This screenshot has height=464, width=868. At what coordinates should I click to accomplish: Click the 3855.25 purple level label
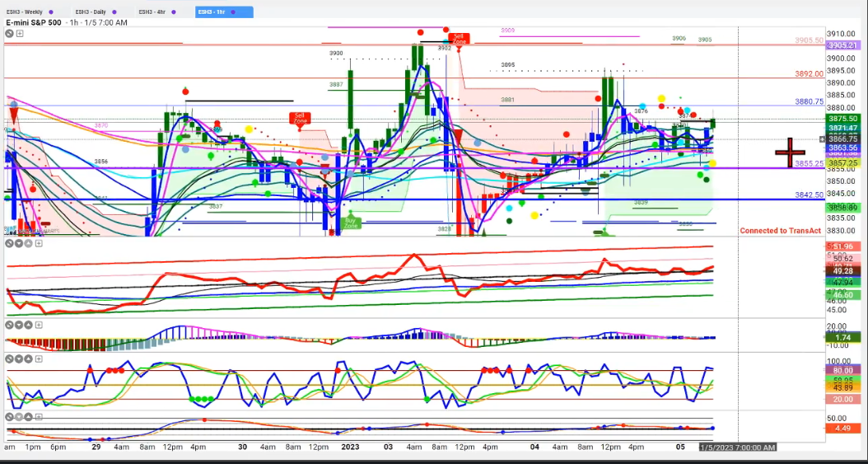click(x=810, y=165)
